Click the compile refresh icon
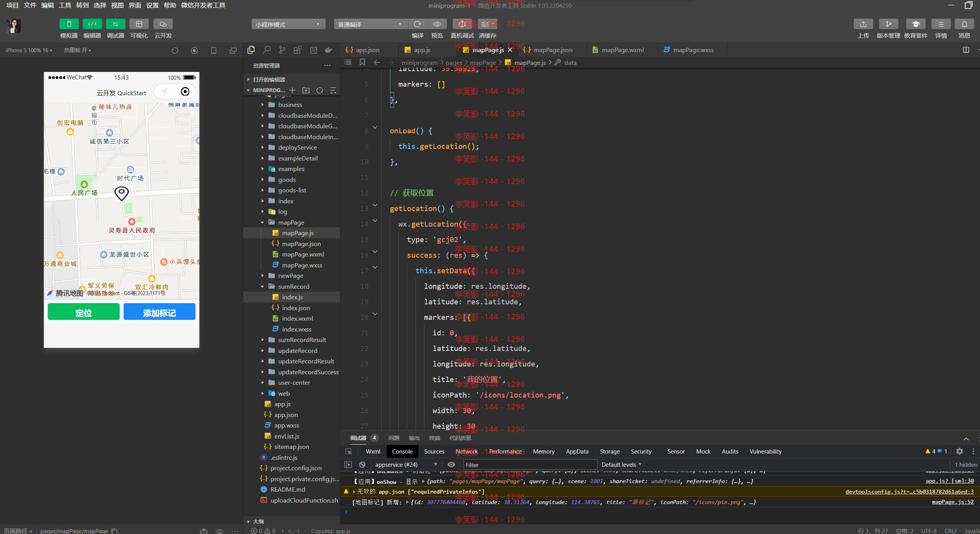 point(417,24)
